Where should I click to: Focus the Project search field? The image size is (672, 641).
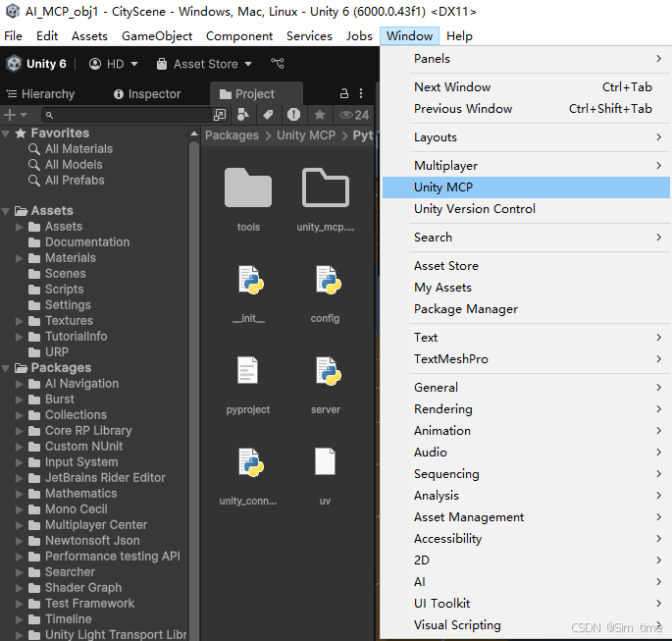128,115
